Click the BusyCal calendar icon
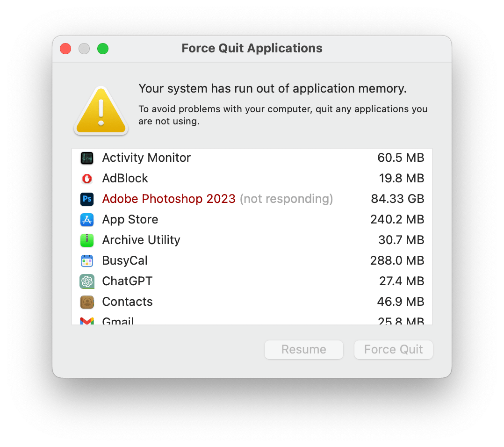 (87, 261)
